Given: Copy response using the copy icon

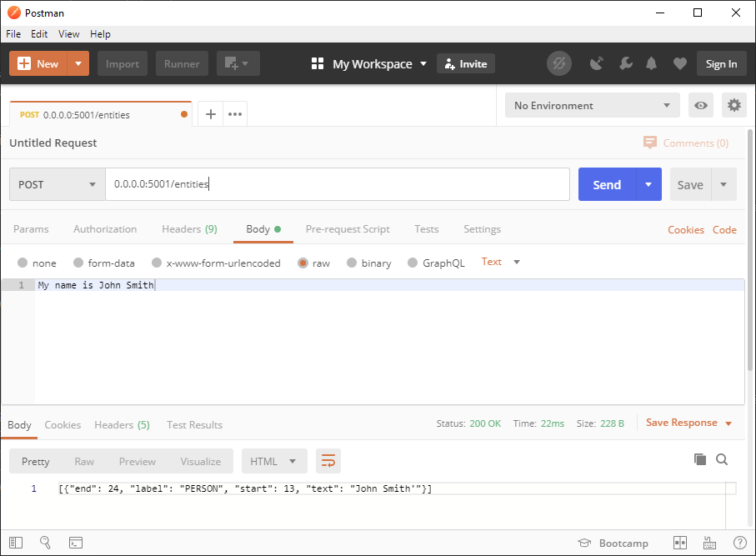Looking at the screenshot, I should (700, 459).
